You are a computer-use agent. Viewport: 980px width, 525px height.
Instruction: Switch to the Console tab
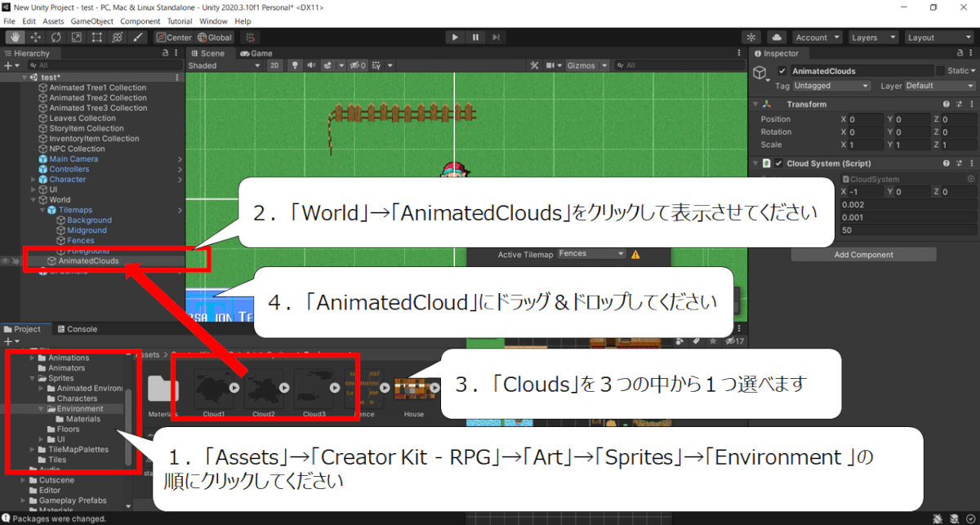point(76,329)
